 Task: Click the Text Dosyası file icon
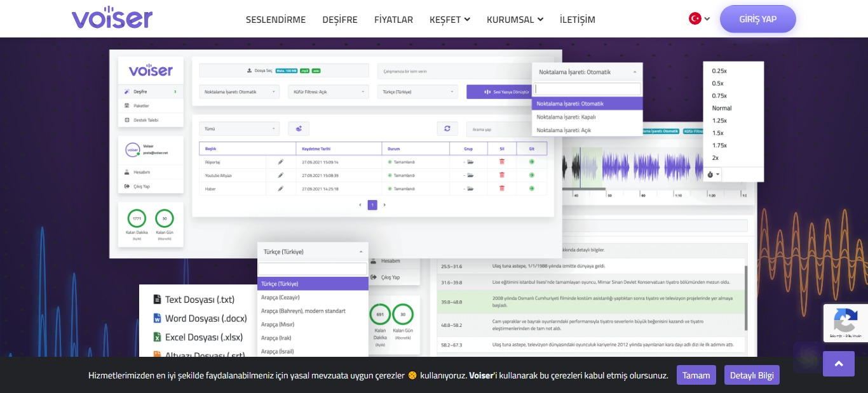(x=157, y=299)
